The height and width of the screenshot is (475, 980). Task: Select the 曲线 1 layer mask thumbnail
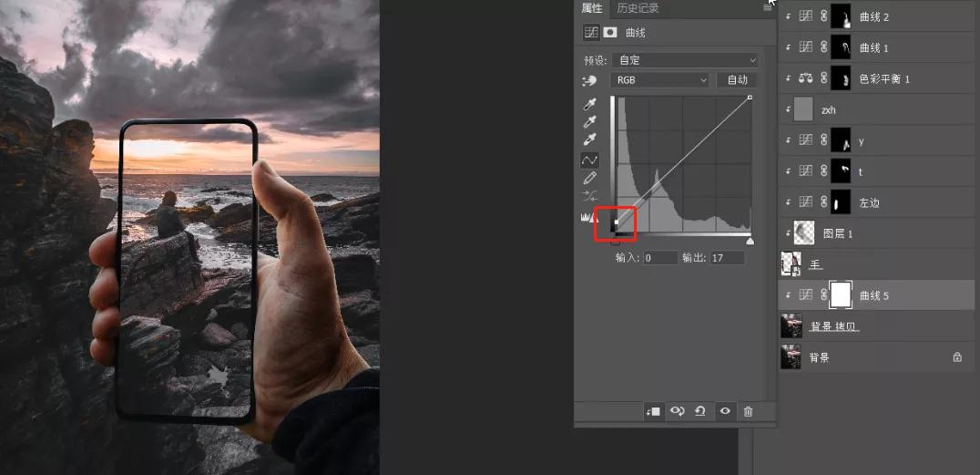pyautogui.click(x=842, y=46)
